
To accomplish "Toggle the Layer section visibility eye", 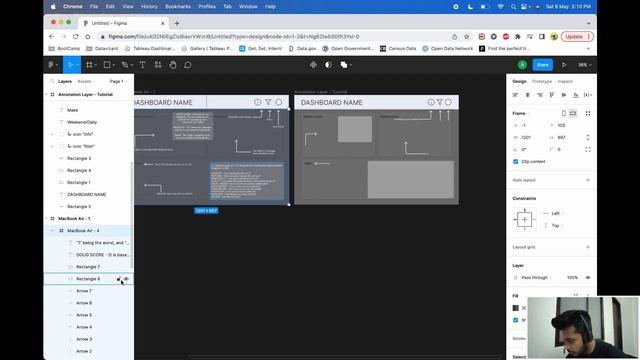I will click(x=588, y=277).
